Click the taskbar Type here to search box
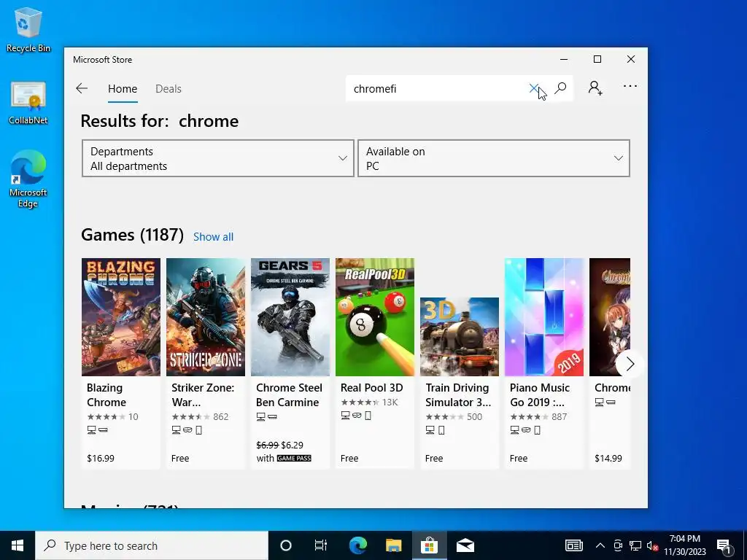This screenshot has width=747, height=560. (152, 545)
